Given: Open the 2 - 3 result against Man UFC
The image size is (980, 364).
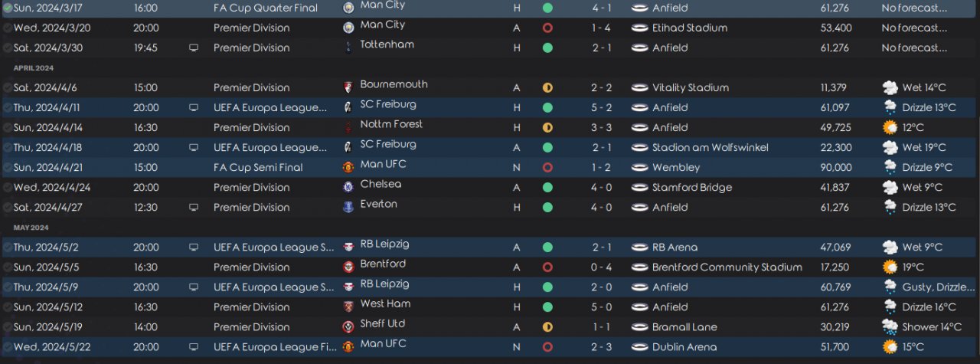Looking at the screenshot, I should (600, 346).
